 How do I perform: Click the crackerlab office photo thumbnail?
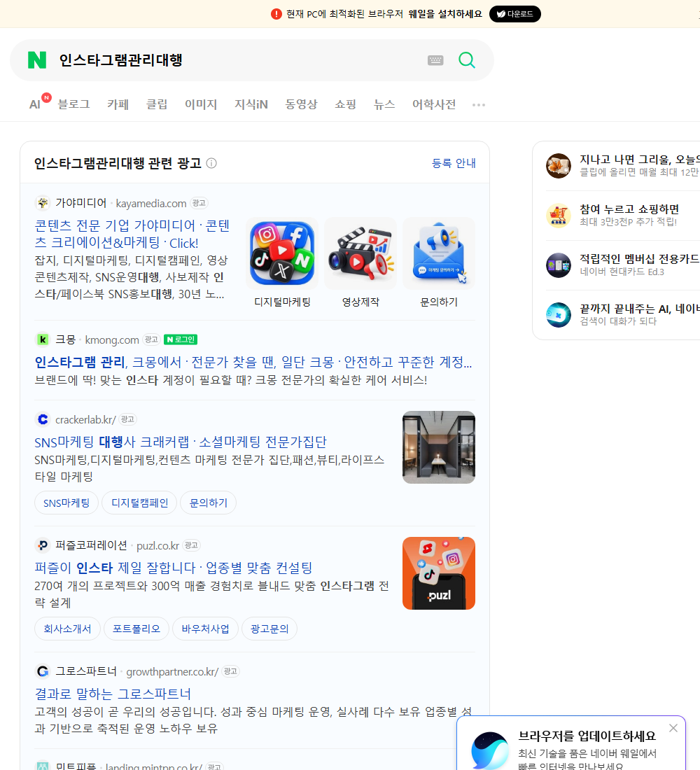click(439, 447)
